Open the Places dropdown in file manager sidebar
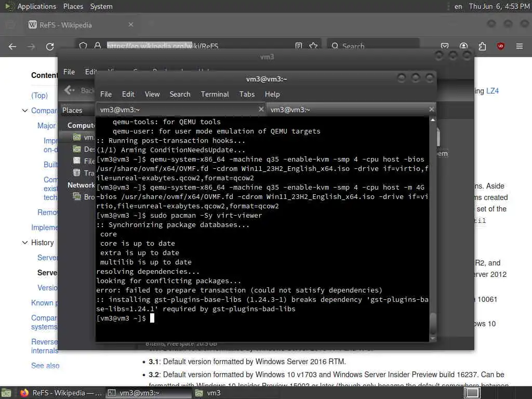This screenshot has height=399, width=532. coord(77,110)
